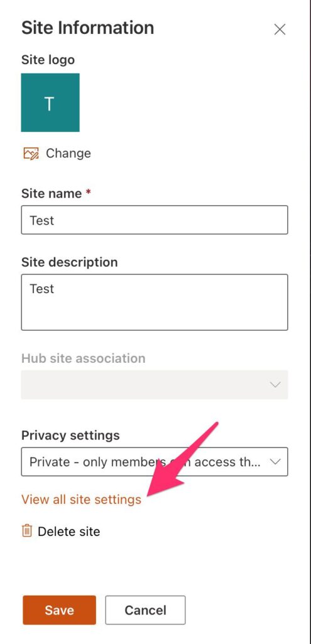This screenshot has width=311, height=644.
Task: Click the Change logo text link
Action: point(68,153)
